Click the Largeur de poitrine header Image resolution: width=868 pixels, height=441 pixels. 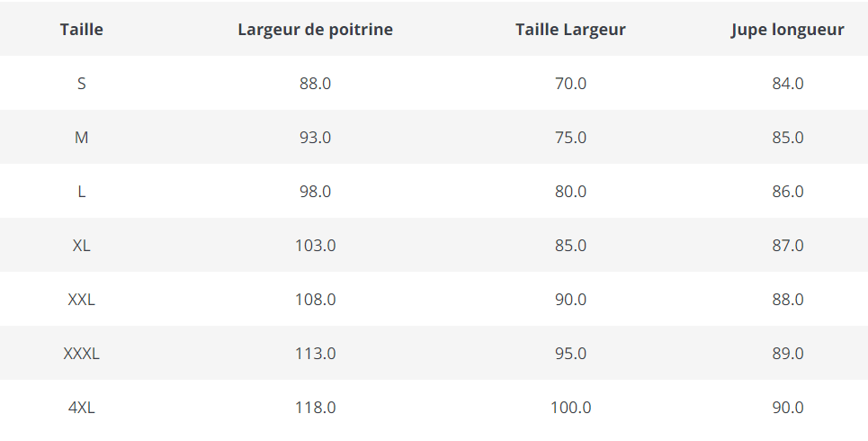315,30
